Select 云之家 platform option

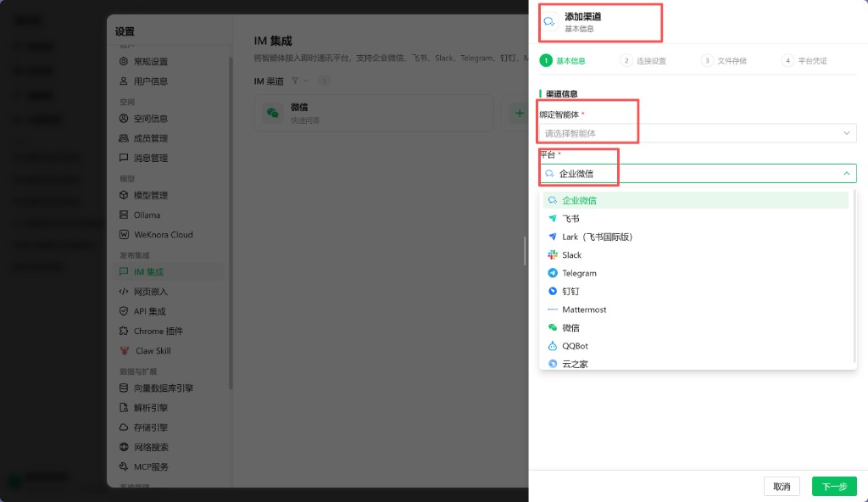[695, 364]
